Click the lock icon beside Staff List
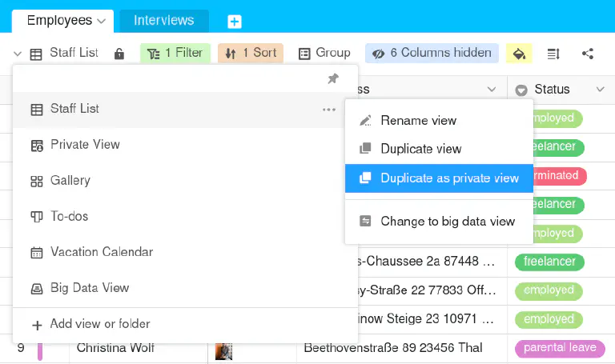 [x=119, y=54]
